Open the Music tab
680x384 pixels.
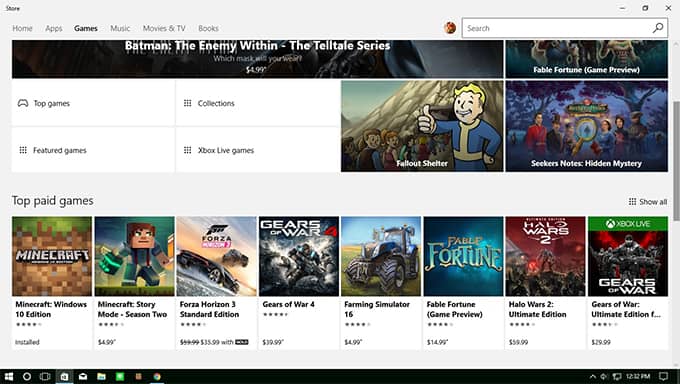pyautogui.click(x=120, y=28)
